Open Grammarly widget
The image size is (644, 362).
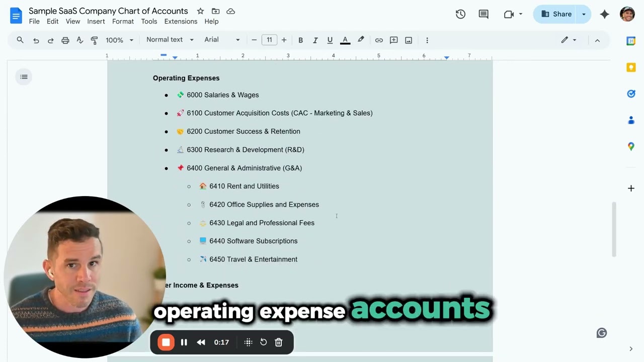pos(601,333)
